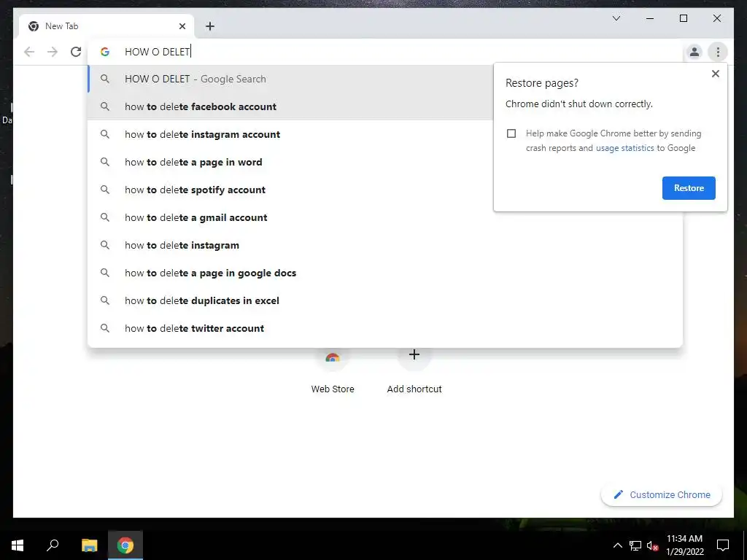Open Chrome three-dot menu
This screenshot has height=560, width=747.
718,52
